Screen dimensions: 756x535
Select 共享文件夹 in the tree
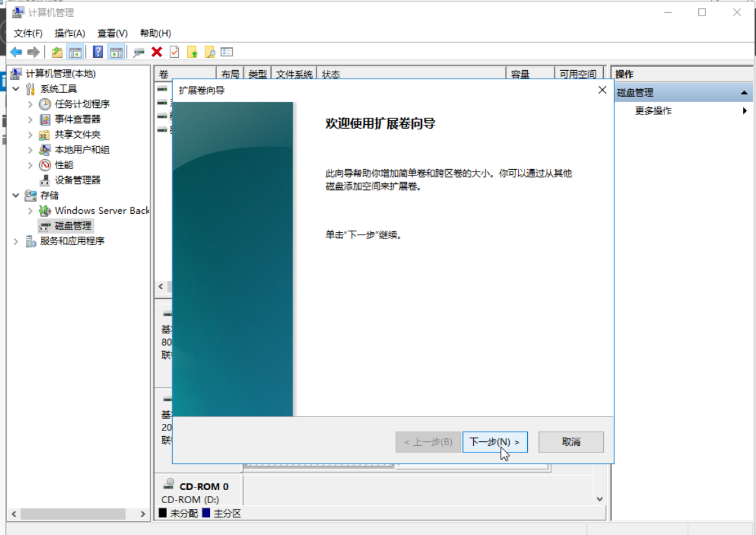77,135
